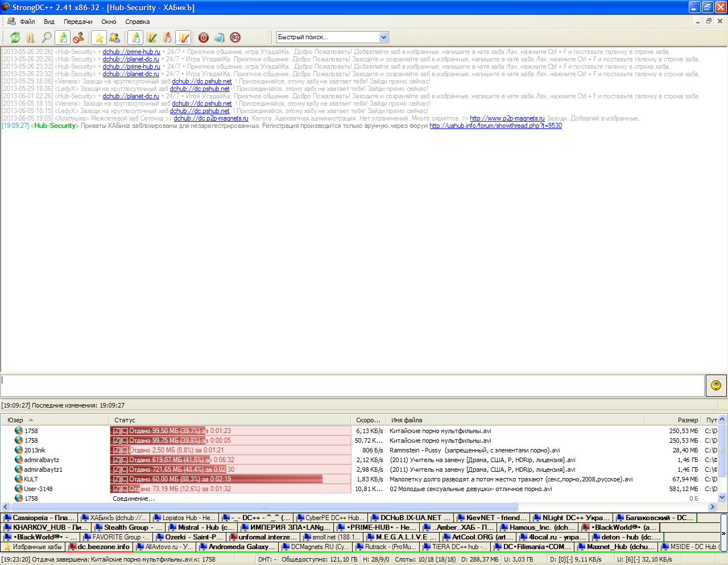728x565 pixels.
Task: Switch to the Cassiopeia hub tab
Action: pos(39,518)
